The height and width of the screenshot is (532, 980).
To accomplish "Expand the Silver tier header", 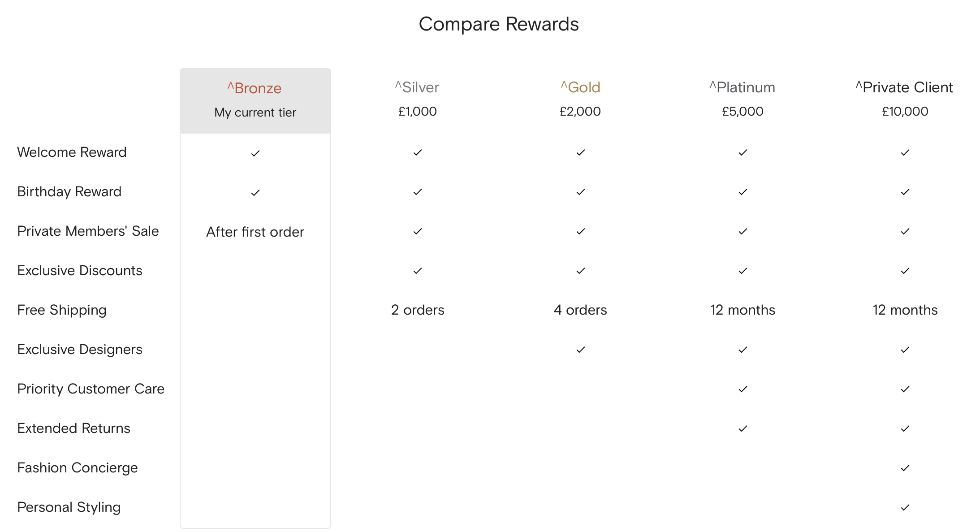I will (x=417, y=87).
